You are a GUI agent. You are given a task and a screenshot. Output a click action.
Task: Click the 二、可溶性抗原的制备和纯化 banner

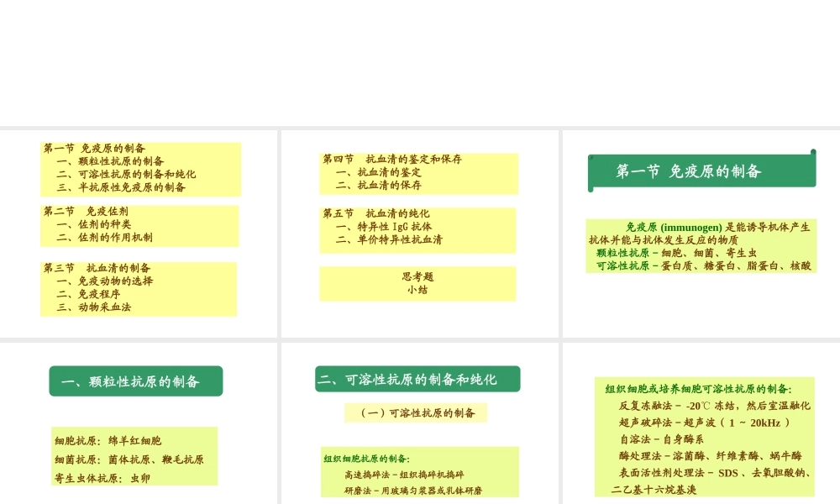coord(415,379)
